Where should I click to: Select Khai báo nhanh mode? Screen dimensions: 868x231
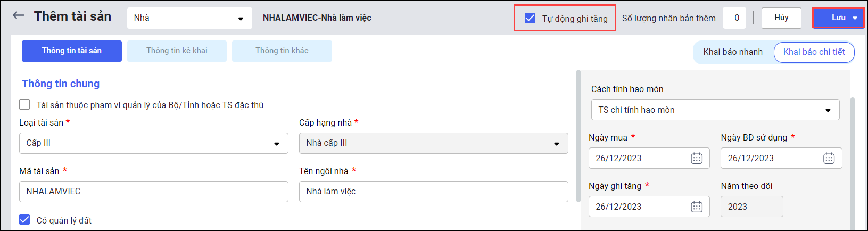[732, 52]
